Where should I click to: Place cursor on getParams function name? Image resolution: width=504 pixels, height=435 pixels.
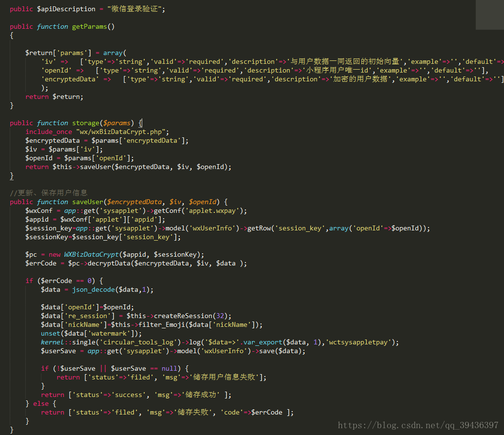point(90,27)
